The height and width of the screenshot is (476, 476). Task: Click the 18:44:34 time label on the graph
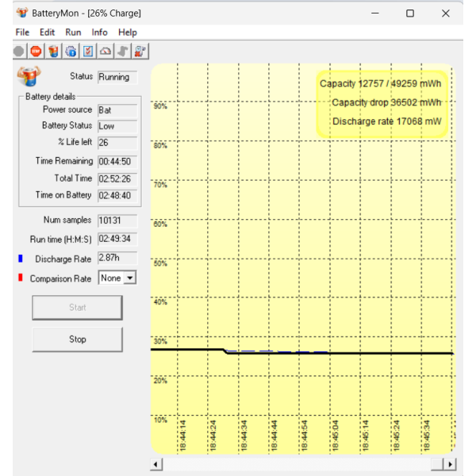coord(244,436)
